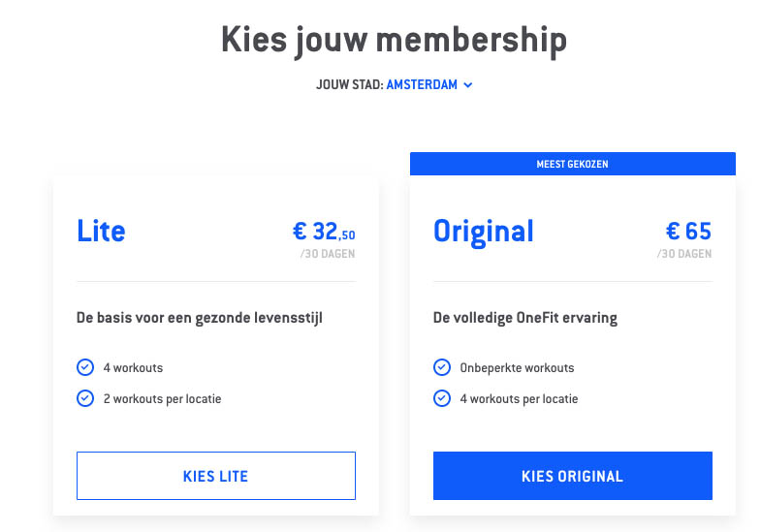Click the MEEST GEKOZEN banner
Screen dimensions: 761x532
coord(573,164)
